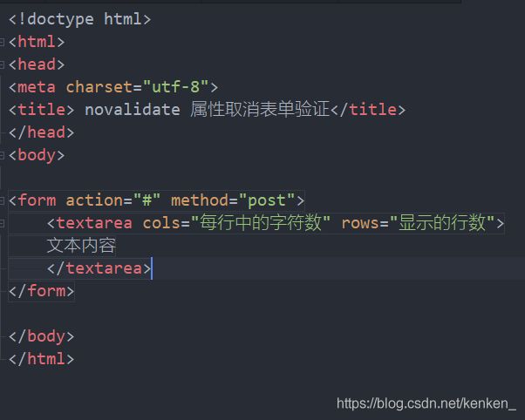Click the post method value
The width and height of the screenshot is (525, 420).
coord(267,200)
